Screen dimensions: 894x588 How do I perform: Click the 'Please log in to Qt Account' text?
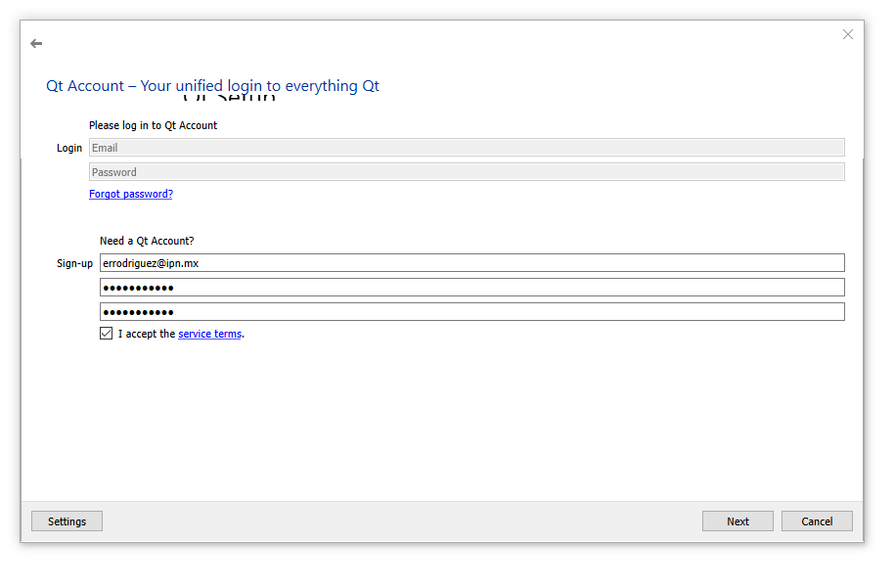click(153, 125)
